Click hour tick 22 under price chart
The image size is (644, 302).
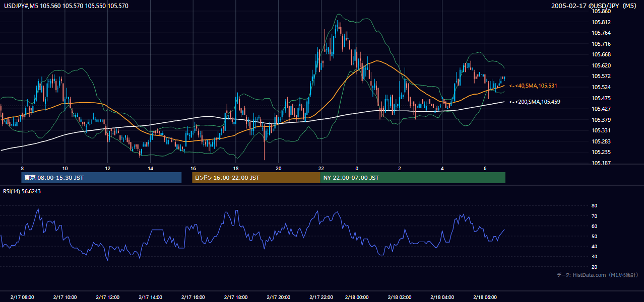click(321, 168)
